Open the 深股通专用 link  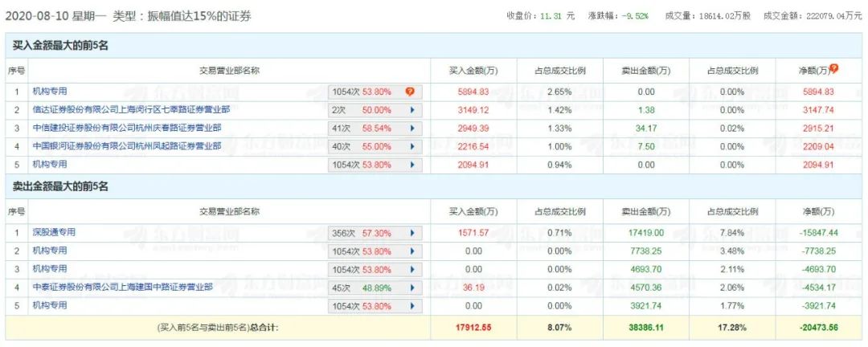54,232
